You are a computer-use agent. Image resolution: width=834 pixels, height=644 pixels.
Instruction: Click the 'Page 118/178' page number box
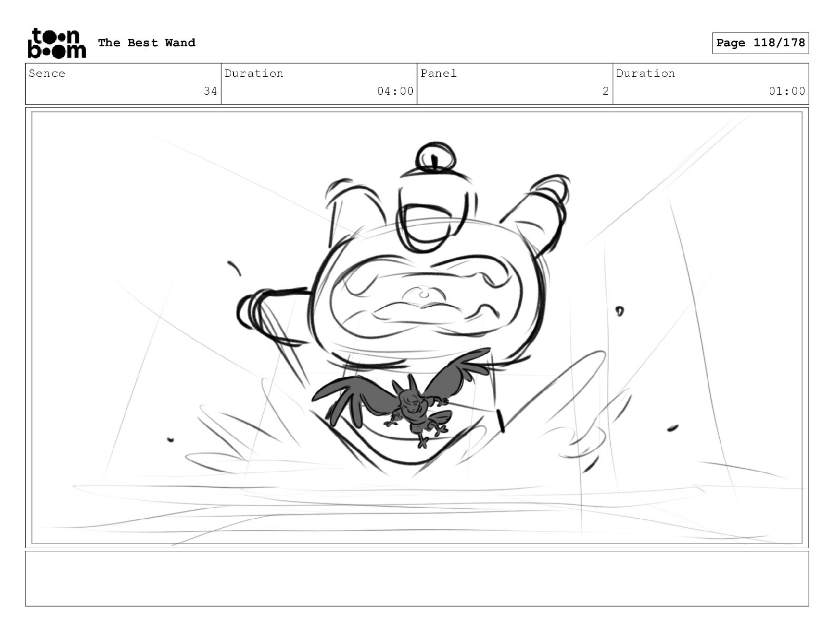[760, 43]
